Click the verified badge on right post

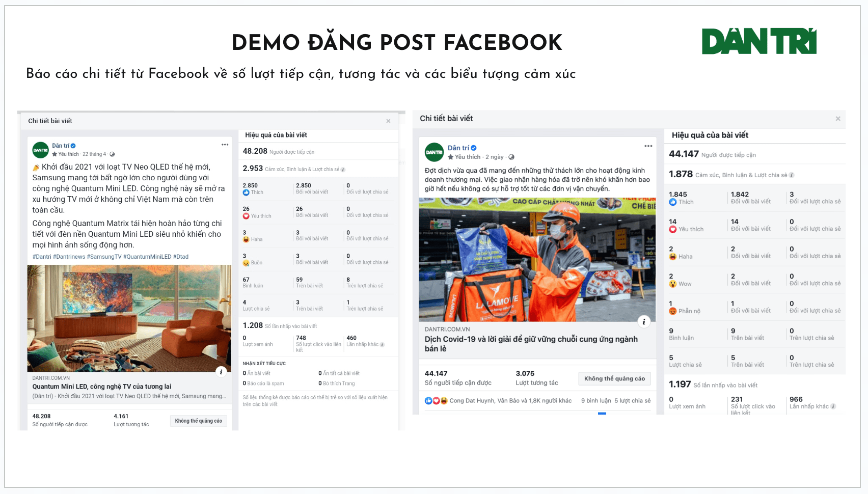click(x=474, y=148)
